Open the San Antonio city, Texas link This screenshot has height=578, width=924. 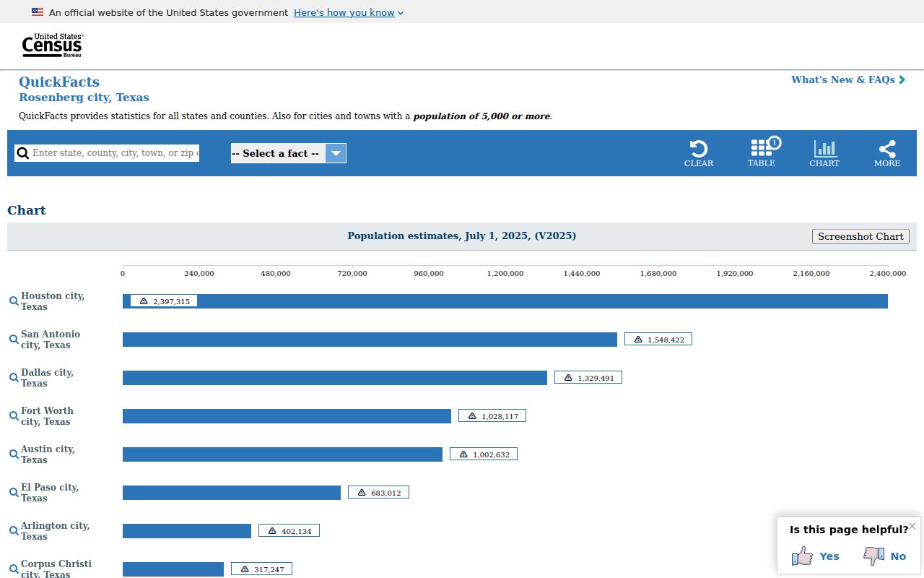tap(51, 340)
